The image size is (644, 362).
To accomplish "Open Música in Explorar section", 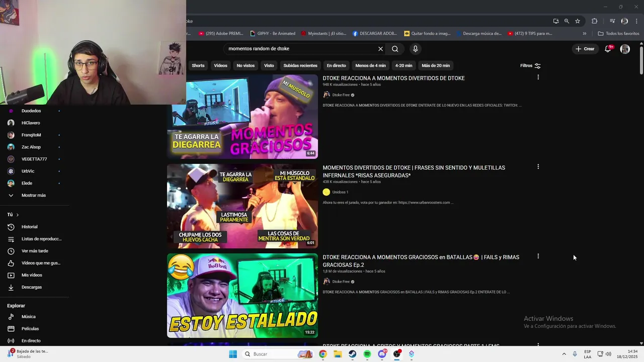I will click(x=28, y=317).
